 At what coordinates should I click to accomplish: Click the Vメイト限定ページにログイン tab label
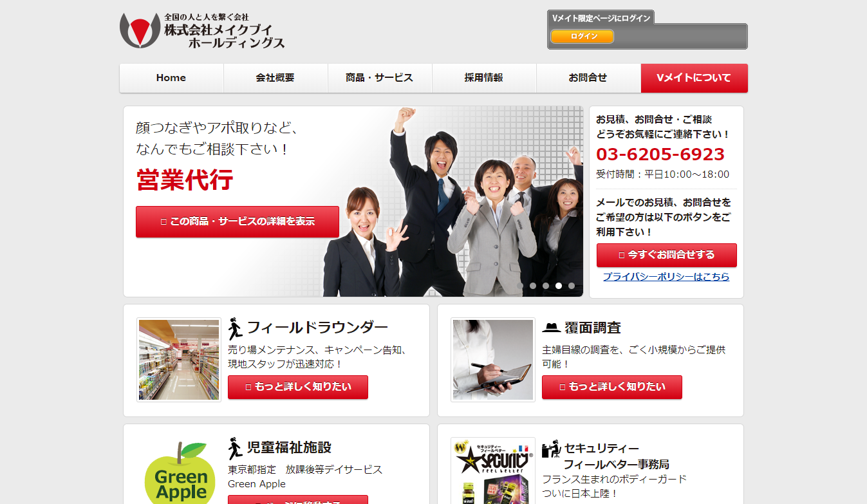coord(601,18)
